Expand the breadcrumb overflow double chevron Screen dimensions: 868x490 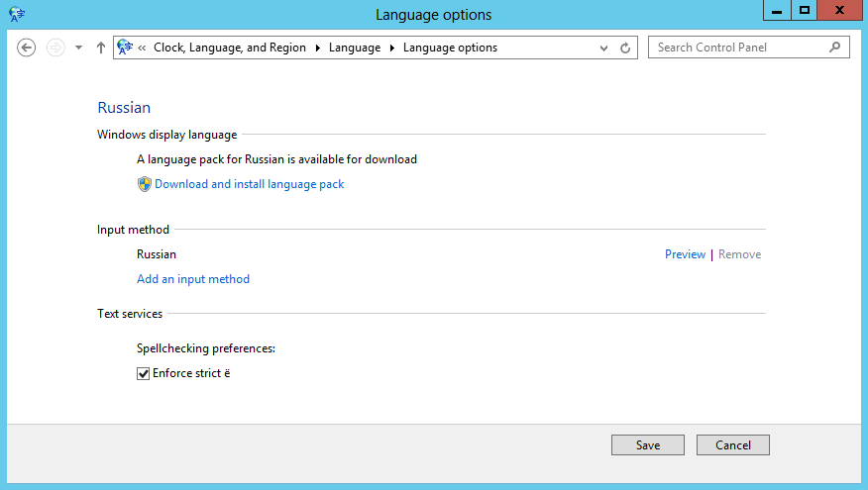click(x=143, y=48)
